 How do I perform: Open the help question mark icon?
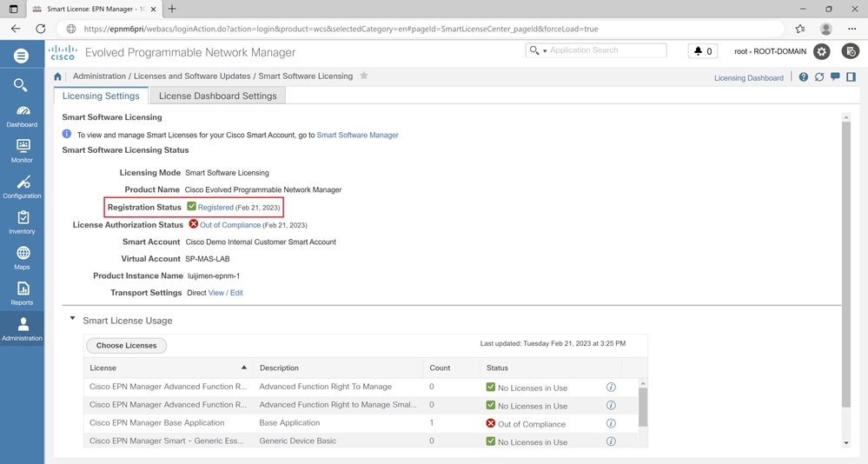click(x=803, y=77)
